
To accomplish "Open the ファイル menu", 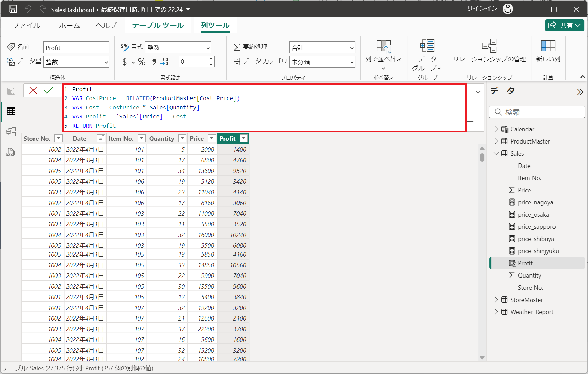I will coord(26,25).
